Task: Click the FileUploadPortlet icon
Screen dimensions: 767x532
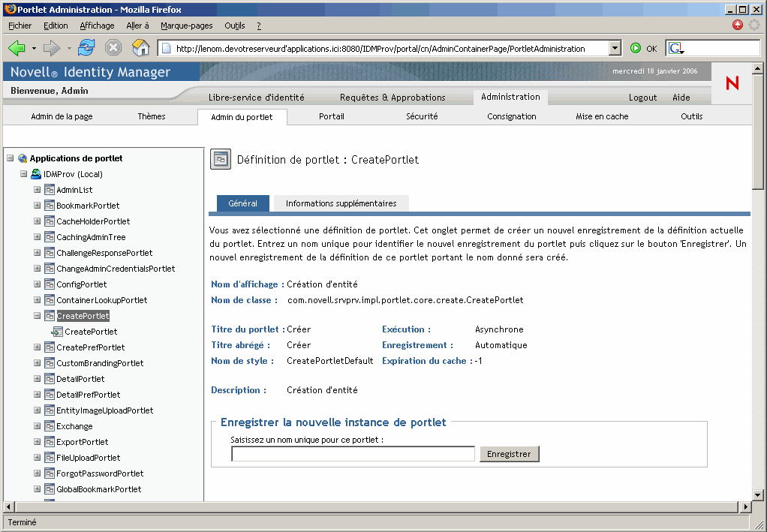Action: [50, 458]
